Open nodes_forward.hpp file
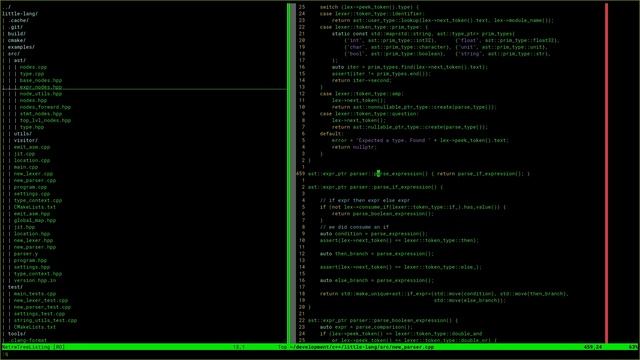The height and width of the screenshot is (360, 640). click(45, 107)
